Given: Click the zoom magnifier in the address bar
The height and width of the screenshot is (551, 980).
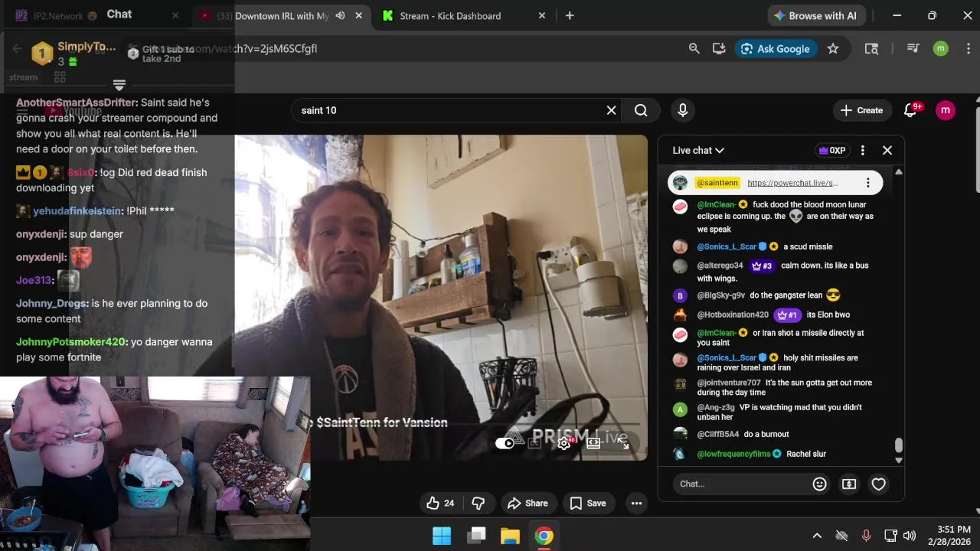Looking at the screenshot, I should click(x=694, y=48).
